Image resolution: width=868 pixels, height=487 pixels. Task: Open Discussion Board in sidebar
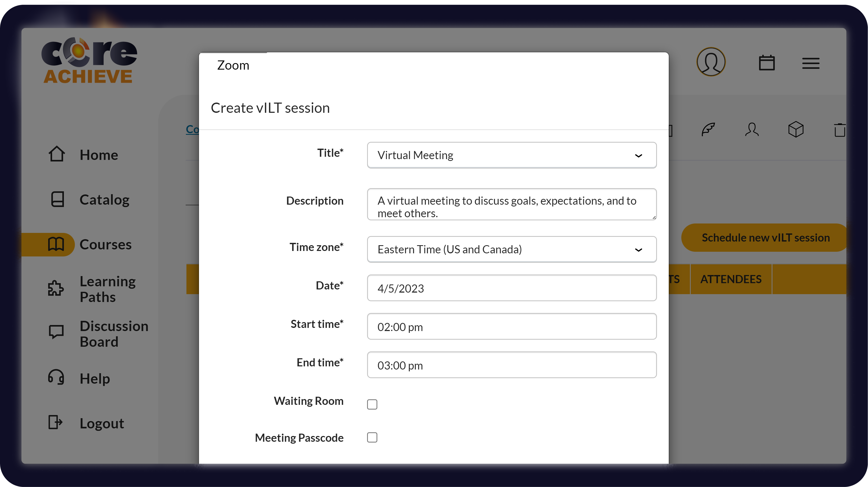click(x=114, y=334)
